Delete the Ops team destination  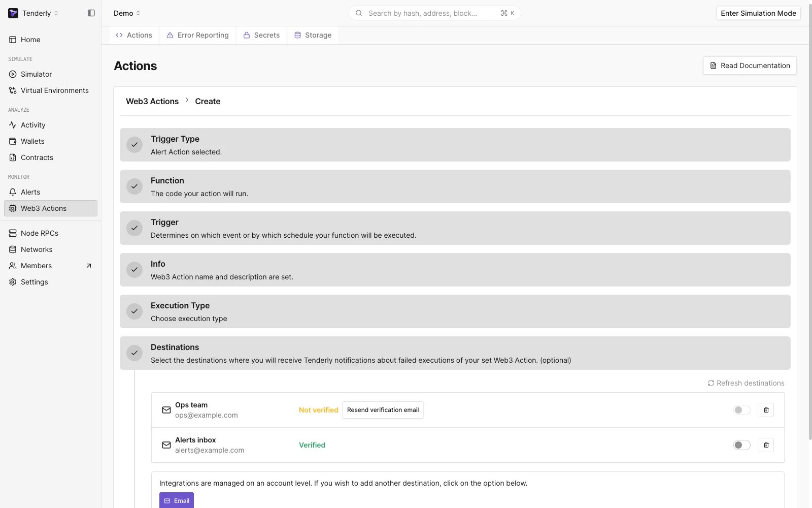point(766,410)
